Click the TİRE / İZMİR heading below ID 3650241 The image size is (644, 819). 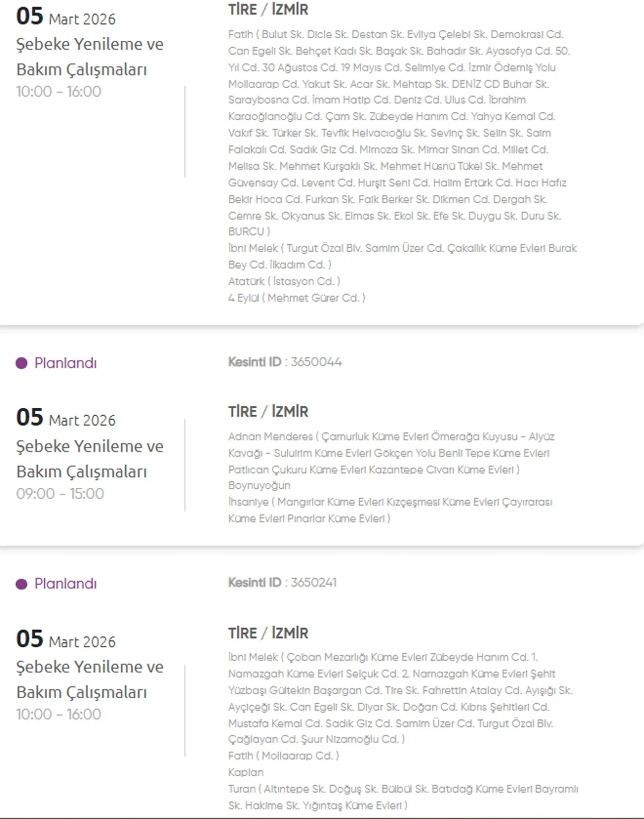[268, 633]
